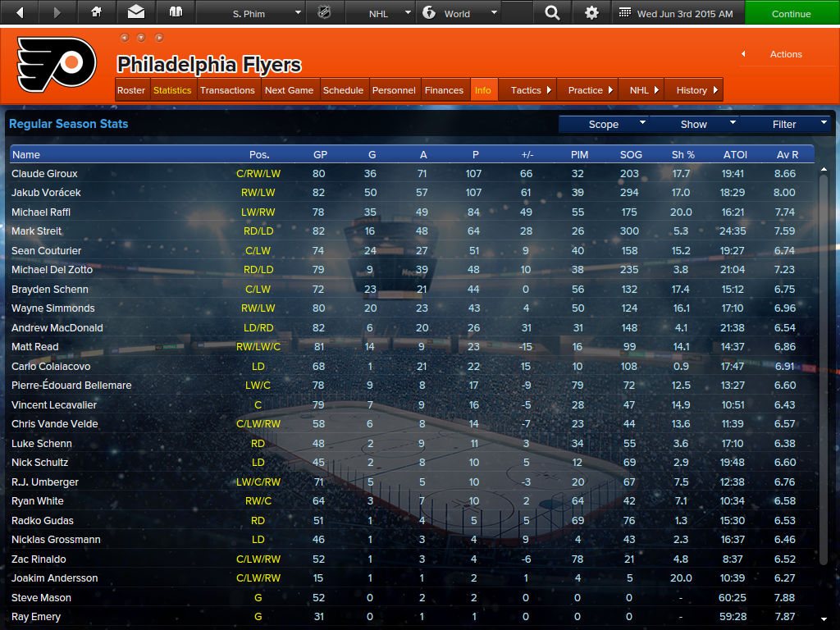
Task: Open the S. Phim manager dropdown
Action: pos(251,13)
